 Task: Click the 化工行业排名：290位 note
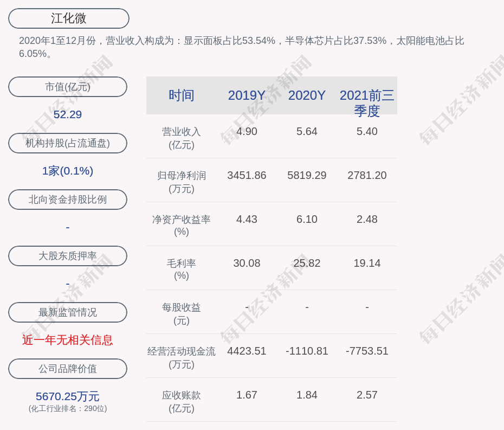click(68, 408)
